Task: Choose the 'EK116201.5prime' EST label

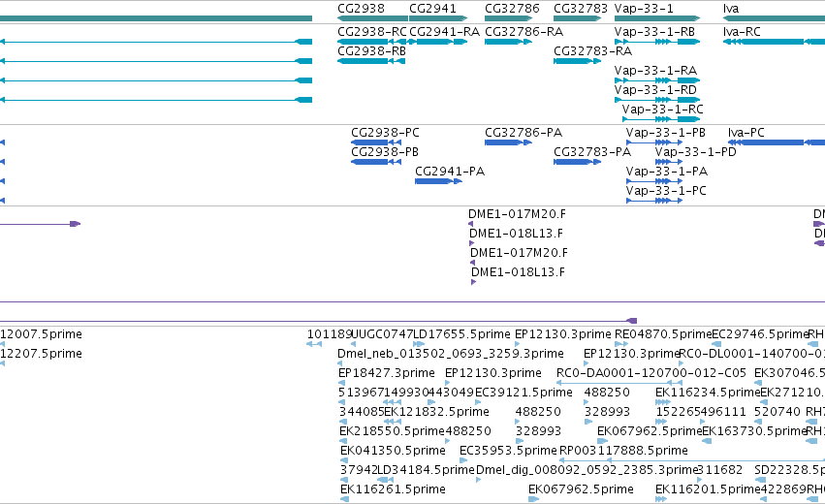Action: click(708, 489)
